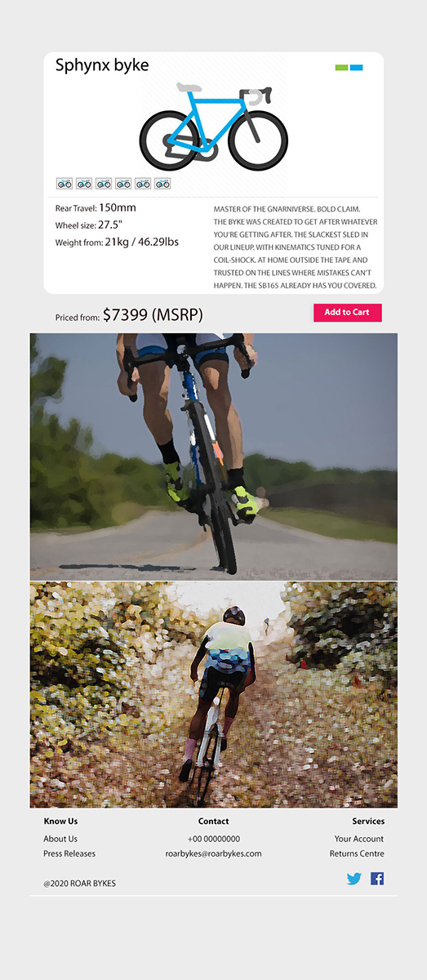Select the third bike thumbnail

104,184
